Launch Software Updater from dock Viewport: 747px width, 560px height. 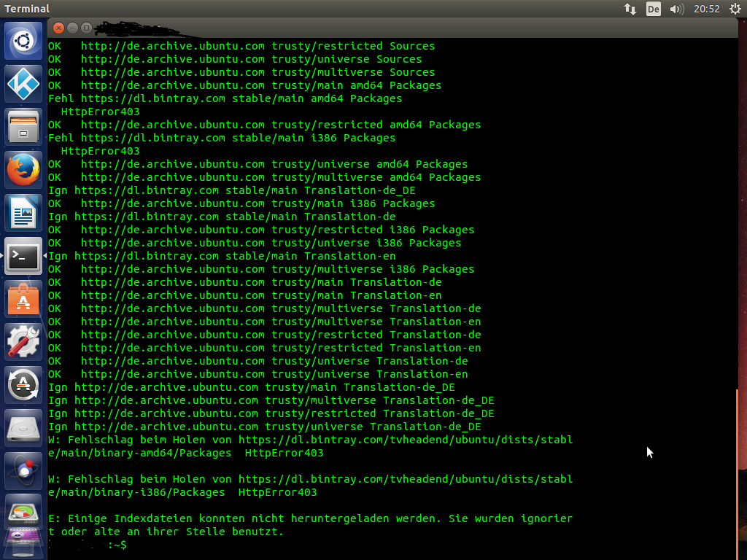point(23,385)
